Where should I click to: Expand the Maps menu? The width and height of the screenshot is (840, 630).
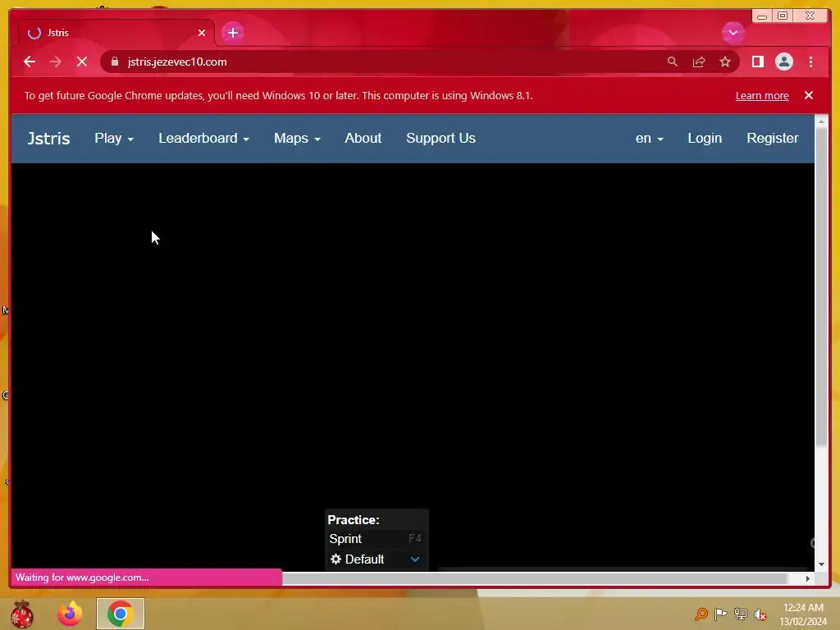[297, 138]
